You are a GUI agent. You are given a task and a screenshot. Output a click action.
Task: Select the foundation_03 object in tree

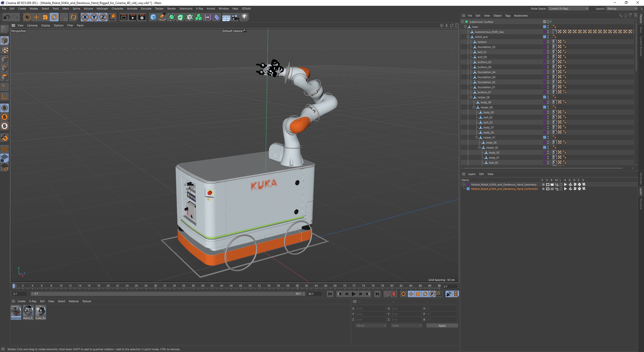486,47
